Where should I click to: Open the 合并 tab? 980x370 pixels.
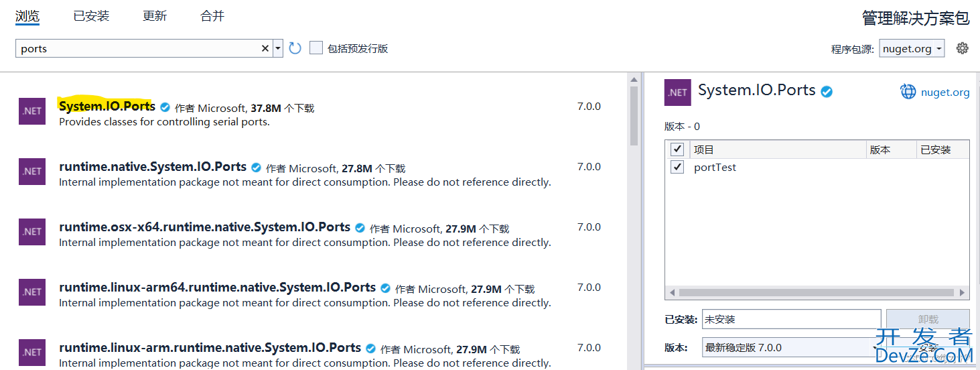coord(212,16)
